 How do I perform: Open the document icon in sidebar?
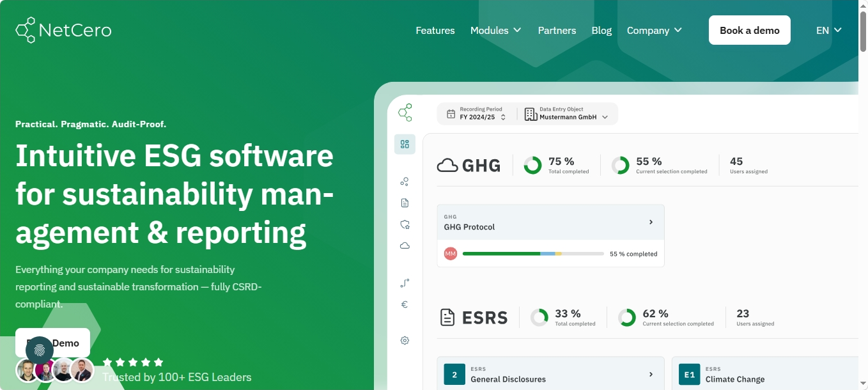point(405,203)
